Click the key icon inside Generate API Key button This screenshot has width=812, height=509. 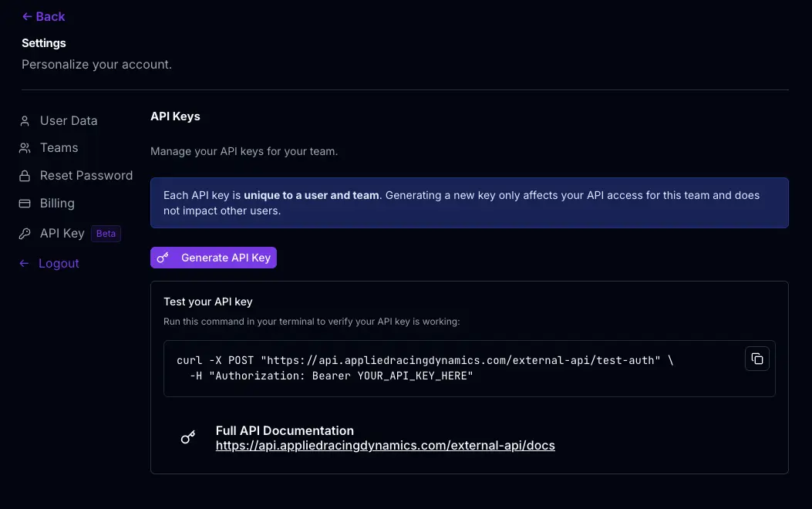point(163,258)
